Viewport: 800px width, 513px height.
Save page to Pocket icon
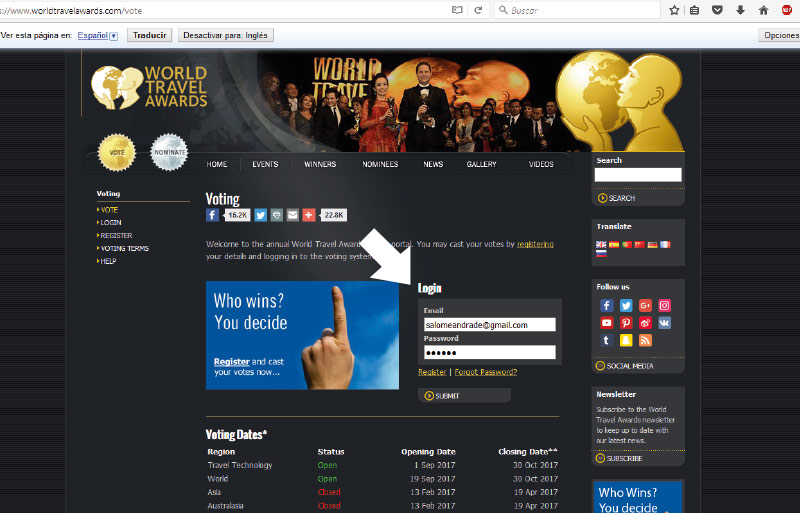(717, 10)
